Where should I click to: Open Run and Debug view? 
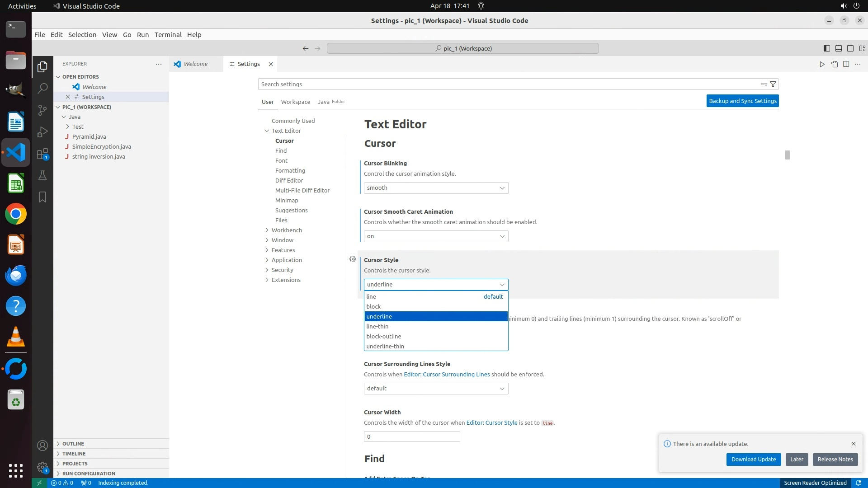[42, 131]
